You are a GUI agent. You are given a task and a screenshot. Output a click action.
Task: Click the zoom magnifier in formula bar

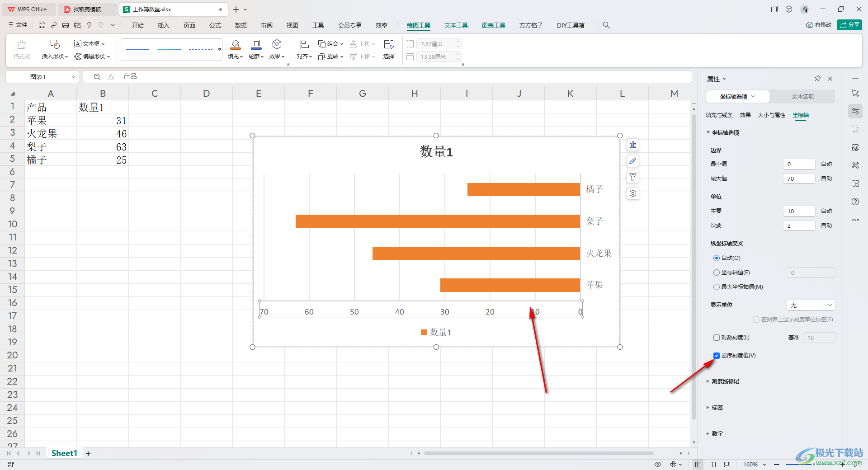[97, 77]
